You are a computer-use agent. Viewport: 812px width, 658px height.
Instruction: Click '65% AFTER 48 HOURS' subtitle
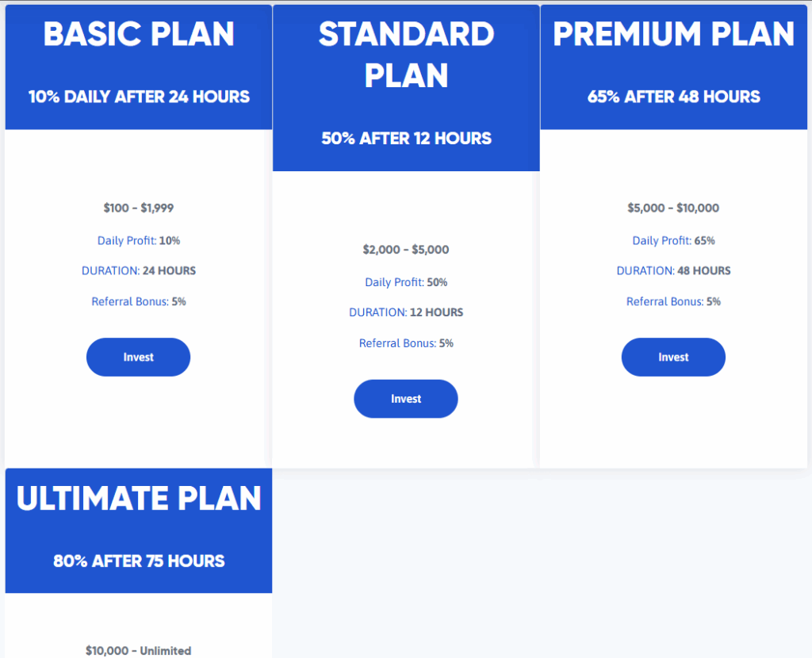click(x=673, y=97)
